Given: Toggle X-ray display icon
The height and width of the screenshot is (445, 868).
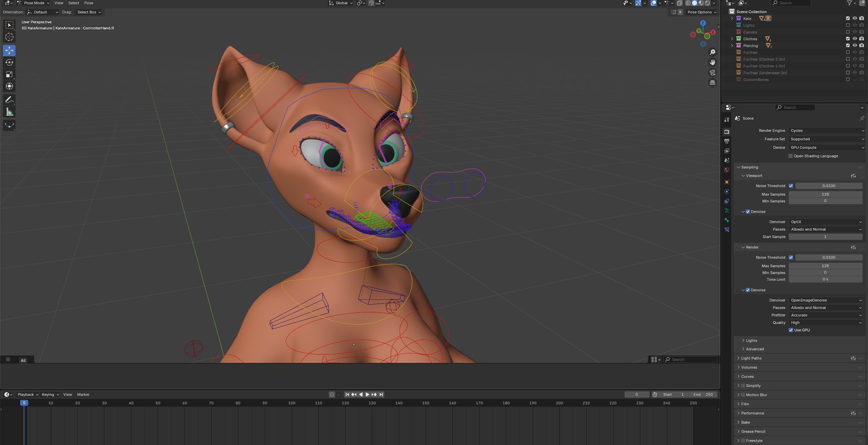Looking at the screenshot, I should (679, 3).
